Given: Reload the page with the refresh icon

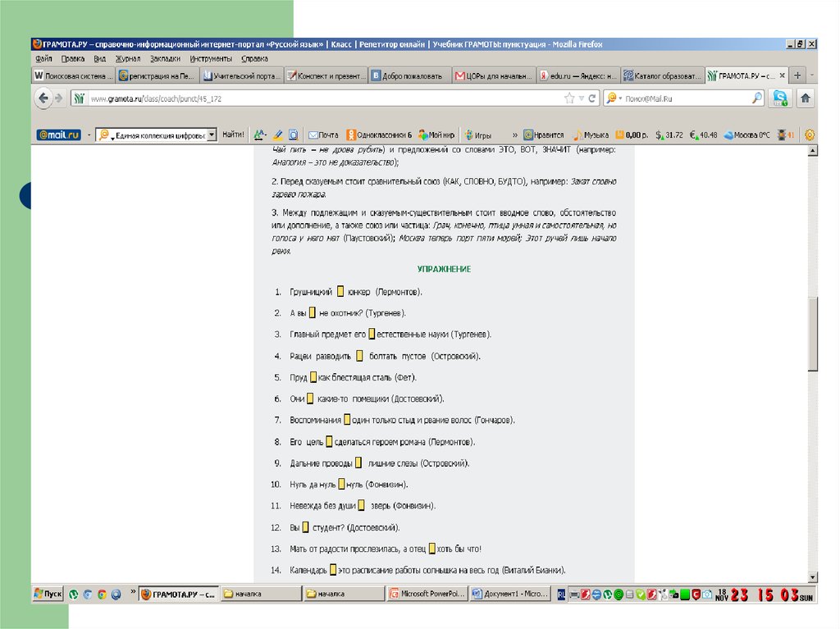Looking at the screenshot, I should [592, 98].
